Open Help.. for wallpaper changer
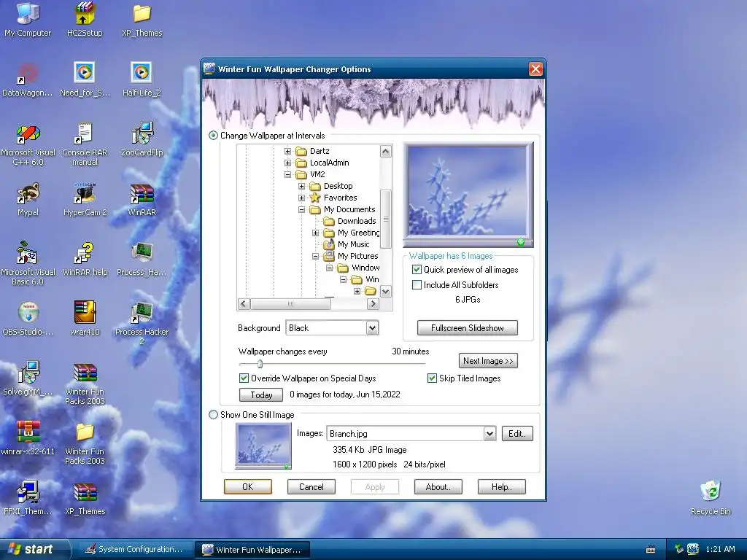 tap(502, 486)
